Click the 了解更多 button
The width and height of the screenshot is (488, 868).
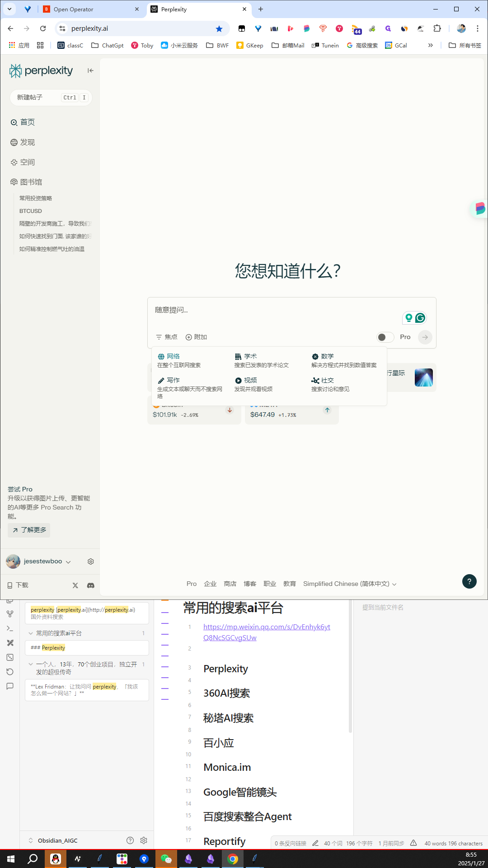coord(29,530)
